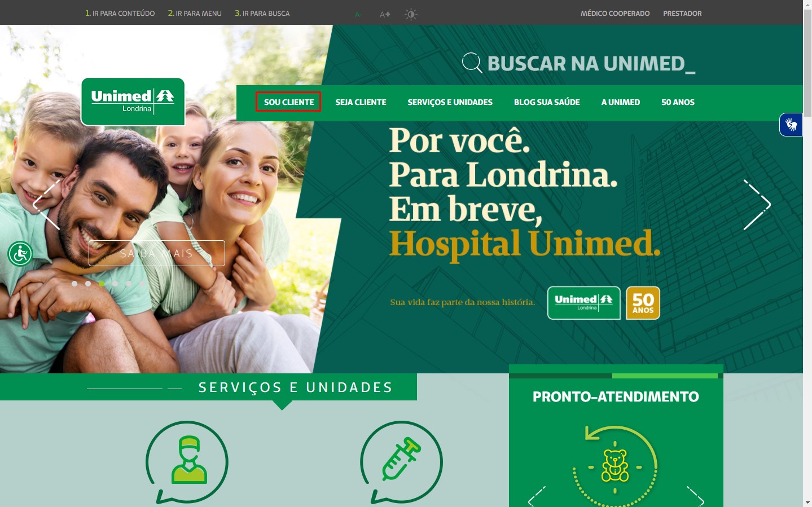Click the Saiba Mais button
This screenshot has width=812, height=507.
[157, 253]
